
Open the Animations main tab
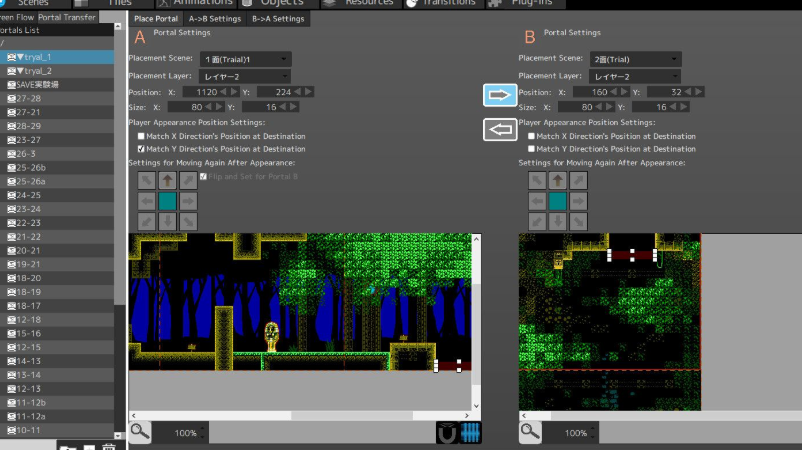[196, 3]
